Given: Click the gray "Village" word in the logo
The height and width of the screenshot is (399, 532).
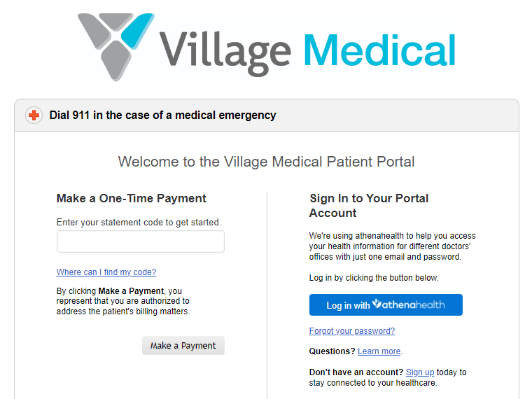Looking at the screenshot, I should (x=224, y=49).
